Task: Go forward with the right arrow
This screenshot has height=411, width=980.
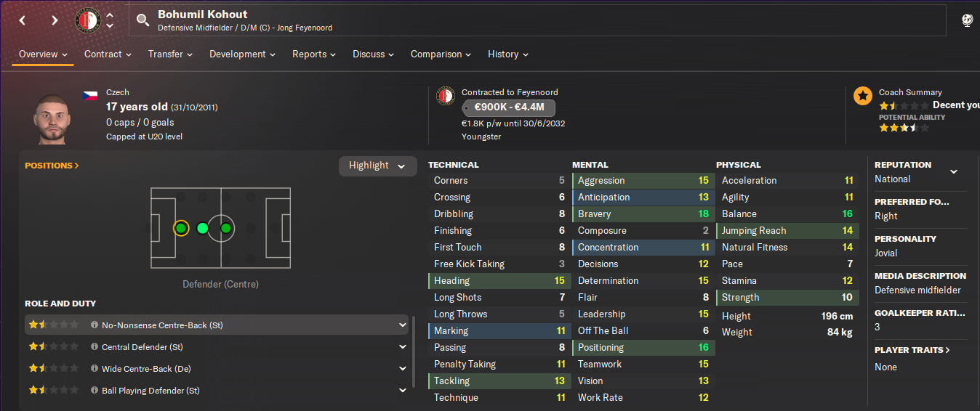Action: pyautogui.click(x=55, y=20)
